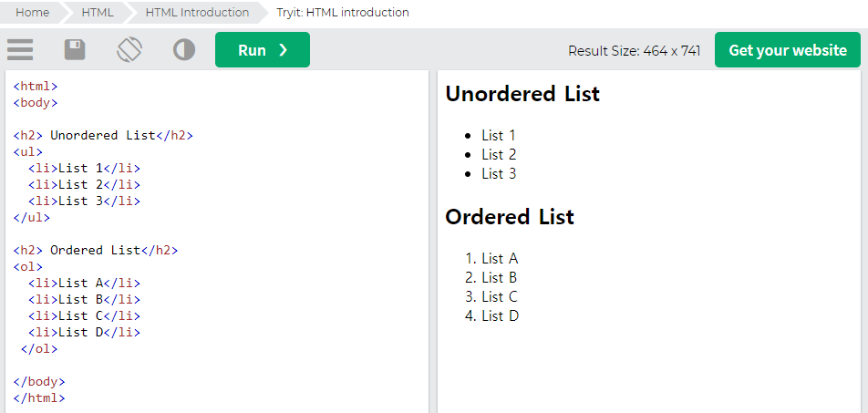Place cursor at closing ol tag
Screen dimensions: 868x413
[38, 349]
